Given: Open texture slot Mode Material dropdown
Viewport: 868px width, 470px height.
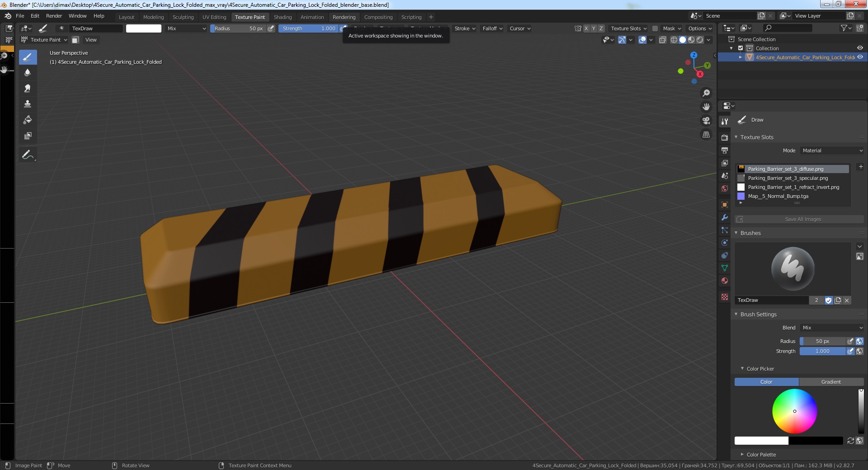Looking at the screenshot, I should point(832,150).
